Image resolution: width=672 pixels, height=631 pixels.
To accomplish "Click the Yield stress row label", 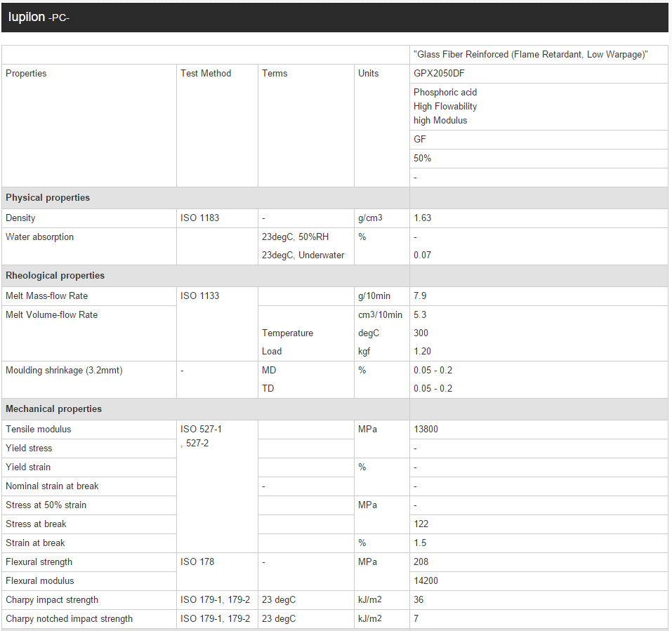I will pos(29,448).
